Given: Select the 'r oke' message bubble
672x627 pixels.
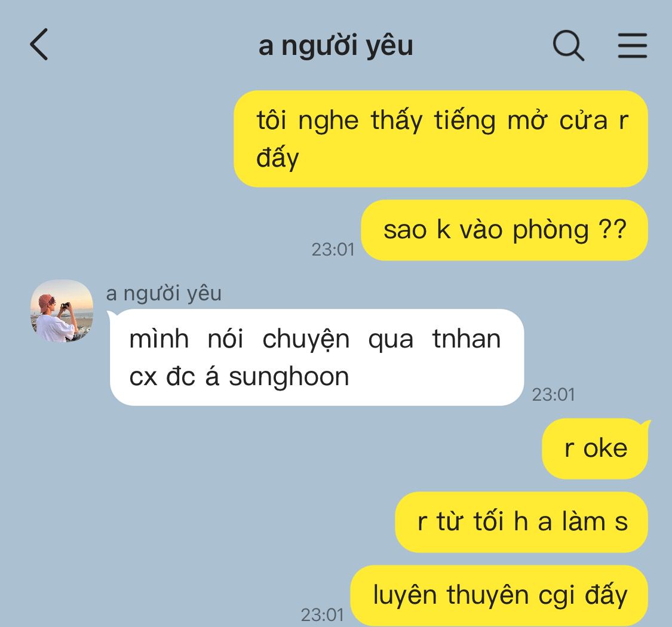Looking at the screenshot, I should pos(596,448).
